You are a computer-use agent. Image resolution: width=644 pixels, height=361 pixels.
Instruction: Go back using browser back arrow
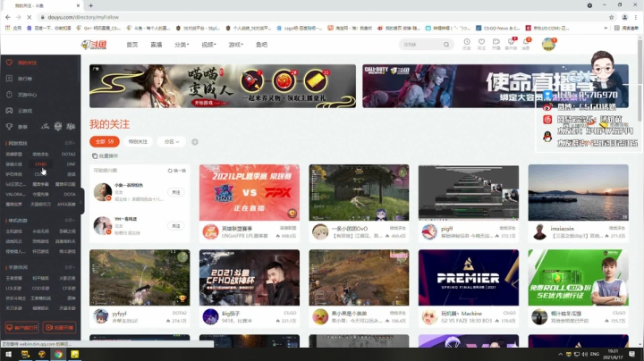pyautogui.click(x=8, y=17)
